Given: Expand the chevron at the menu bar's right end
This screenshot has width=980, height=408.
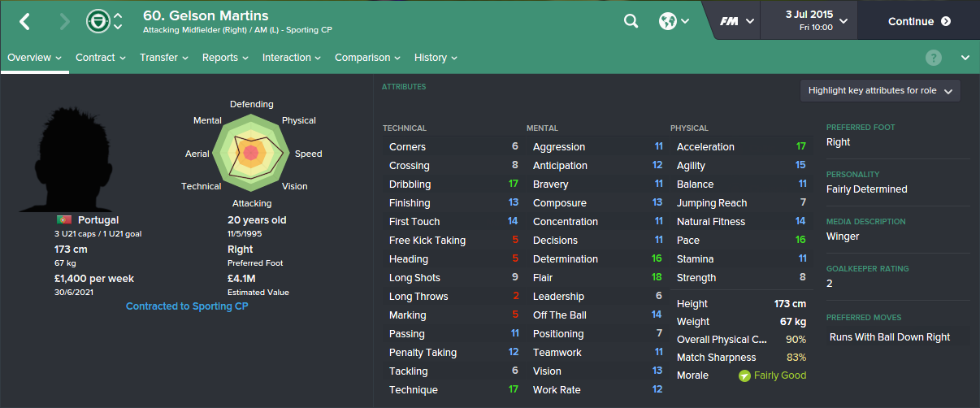Looking at the screenshot, I should [x=965, y=58].
